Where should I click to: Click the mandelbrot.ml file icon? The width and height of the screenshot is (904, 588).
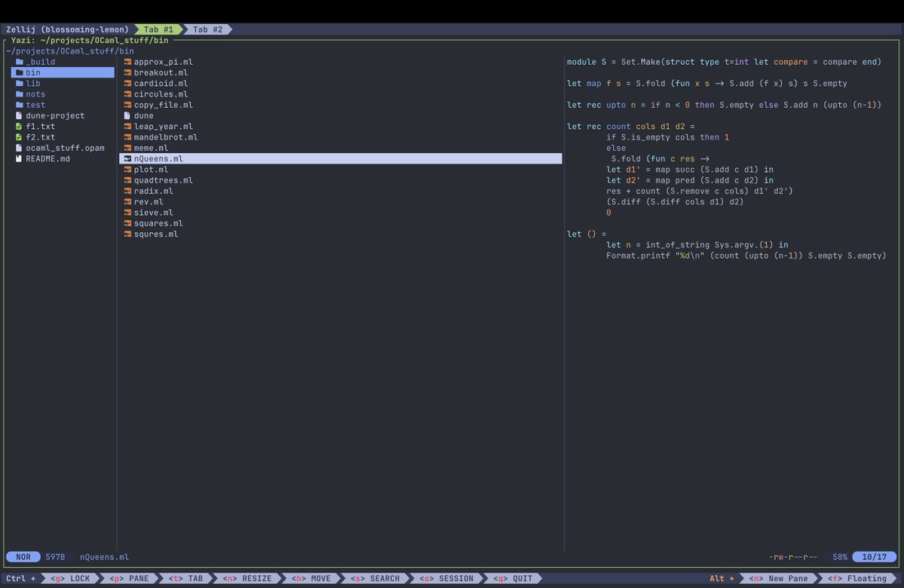coord(127,137)
